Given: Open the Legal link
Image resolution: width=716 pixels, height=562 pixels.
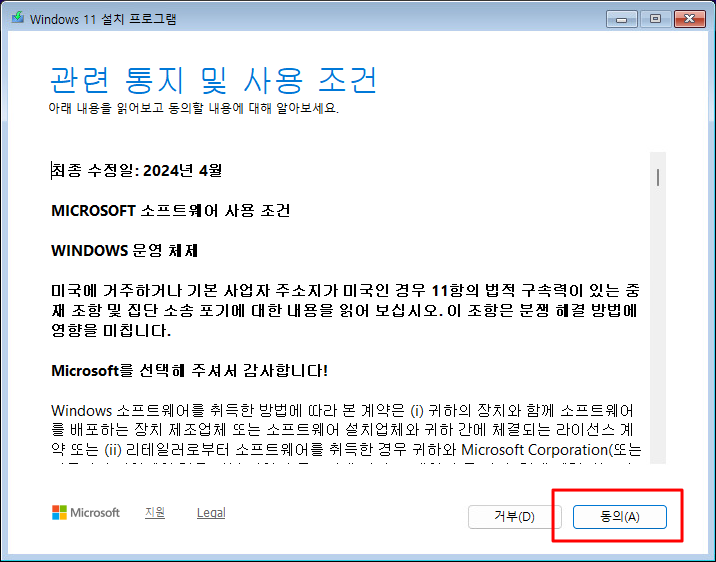Looking at the screenshot, I should coord(211,513).
